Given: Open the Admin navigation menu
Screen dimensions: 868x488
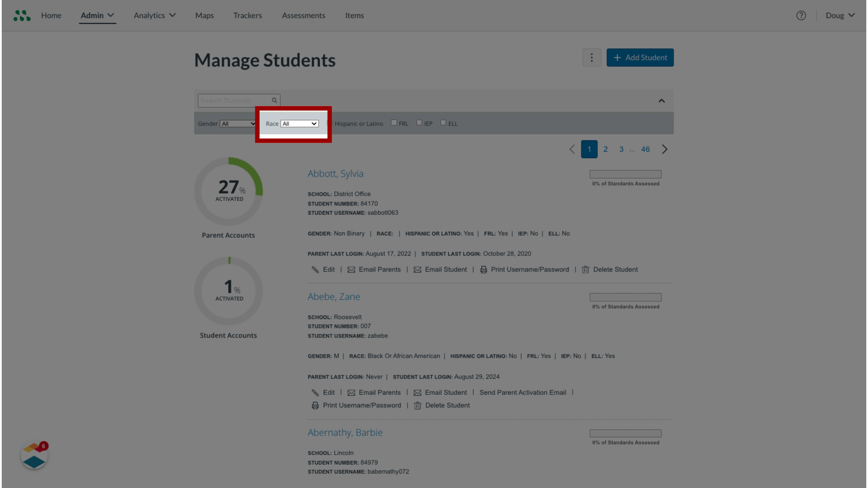Looking at the screenshot, I should coord(97,15).
